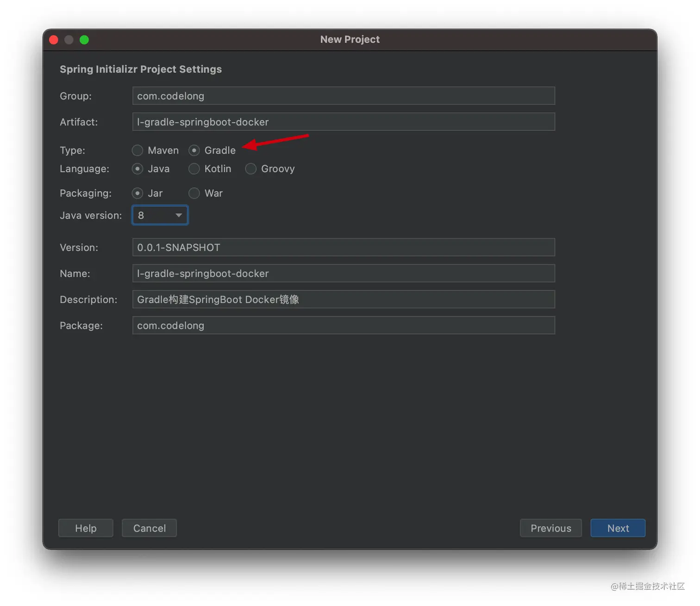Click the Spring Initializr Project Settings heading
Screen dimensions: 700x606
pyautogui.click(x=141, y=69)
